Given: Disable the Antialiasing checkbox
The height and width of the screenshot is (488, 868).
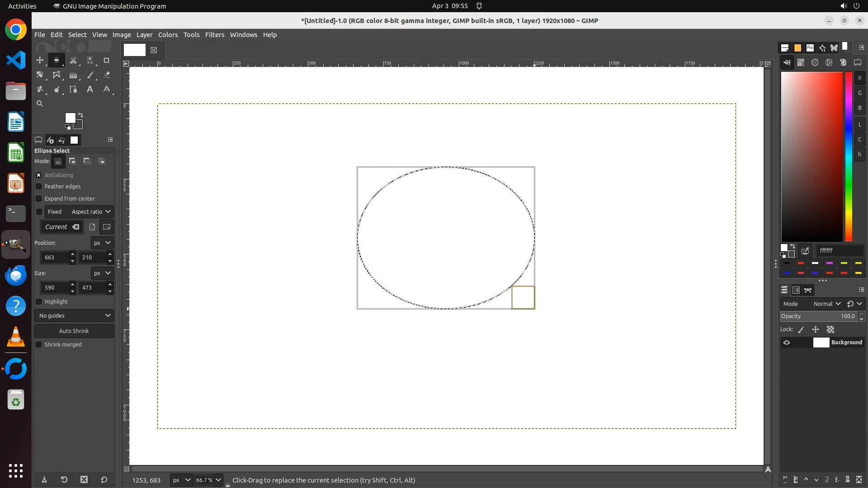Looking at the screenshot, I should (x=39, y=175).
